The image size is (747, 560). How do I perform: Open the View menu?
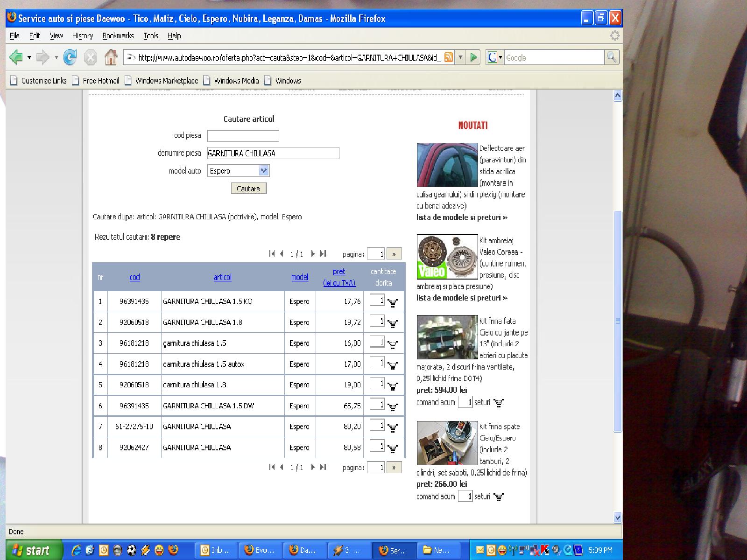[56, 35]
